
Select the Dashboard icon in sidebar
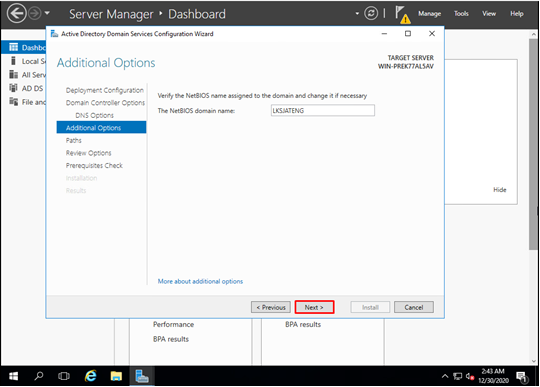tap(13, 47)
